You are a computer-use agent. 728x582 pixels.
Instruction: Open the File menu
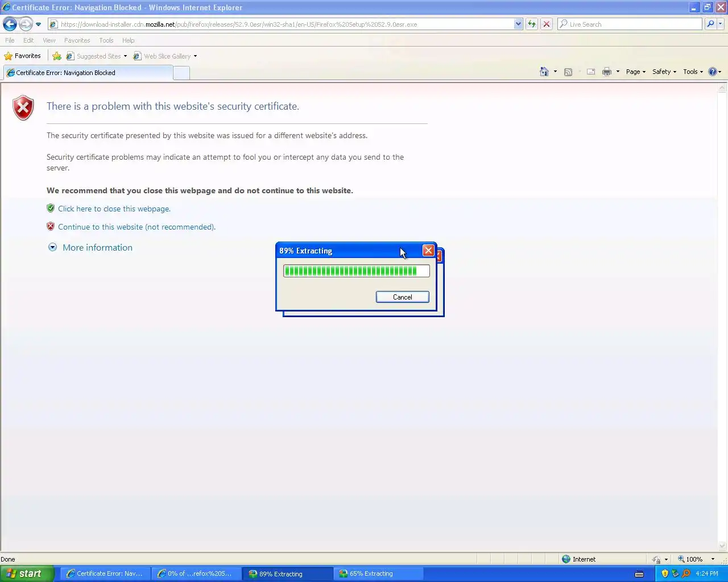(10, 40)
